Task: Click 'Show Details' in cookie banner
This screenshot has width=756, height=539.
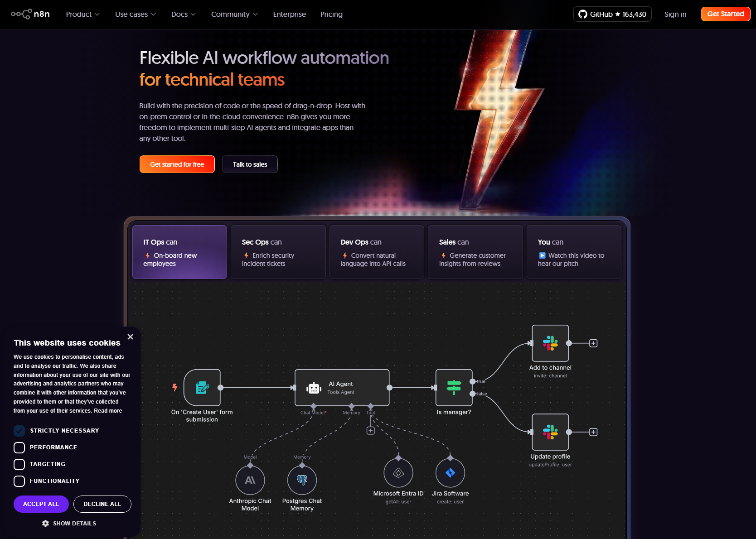Action: tap(74, 523)
